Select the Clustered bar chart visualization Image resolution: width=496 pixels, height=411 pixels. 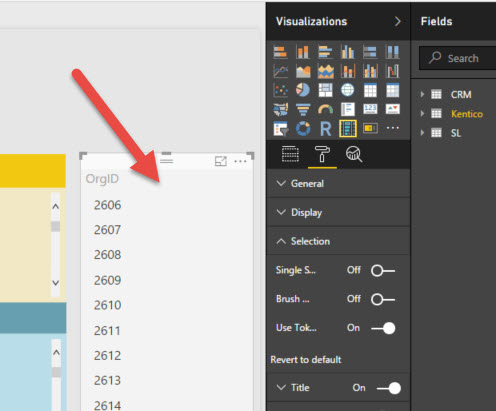click(325, 52)
